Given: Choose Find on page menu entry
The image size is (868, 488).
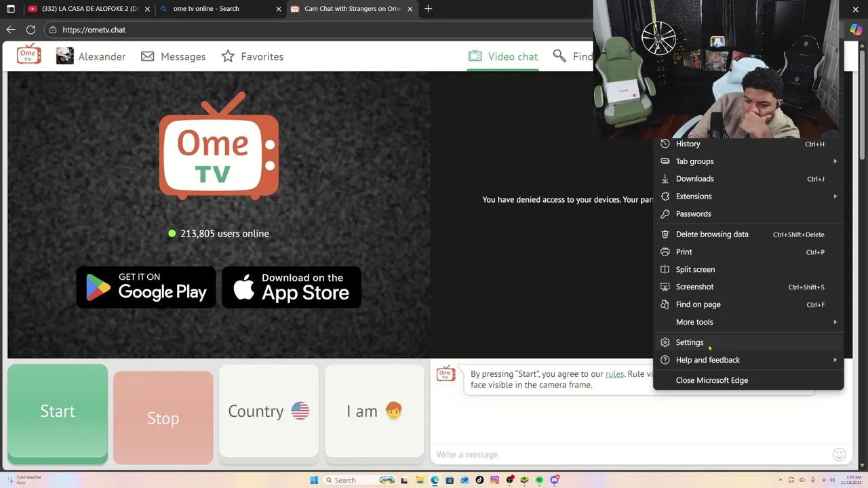Looking at the screenshot, I should (749, 305).
